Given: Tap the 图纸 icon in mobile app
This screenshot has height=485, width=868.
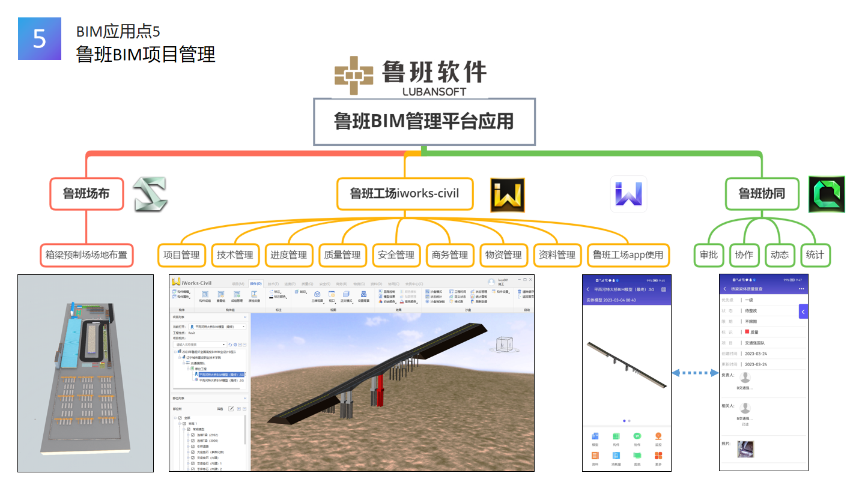Looking at the screenshot, I should (637, 456).
